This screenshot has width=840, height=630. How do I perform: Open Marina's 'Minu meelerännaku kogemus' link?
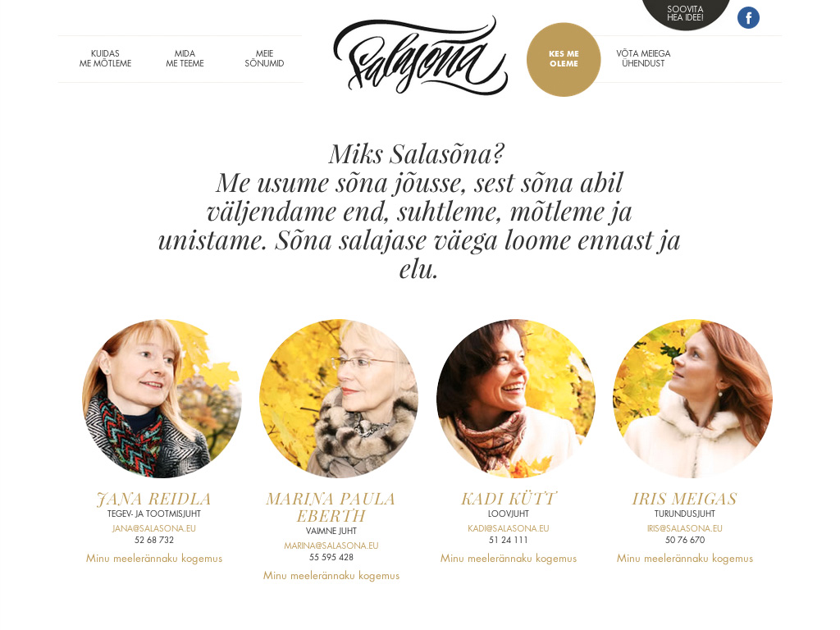tap(331, 575)
